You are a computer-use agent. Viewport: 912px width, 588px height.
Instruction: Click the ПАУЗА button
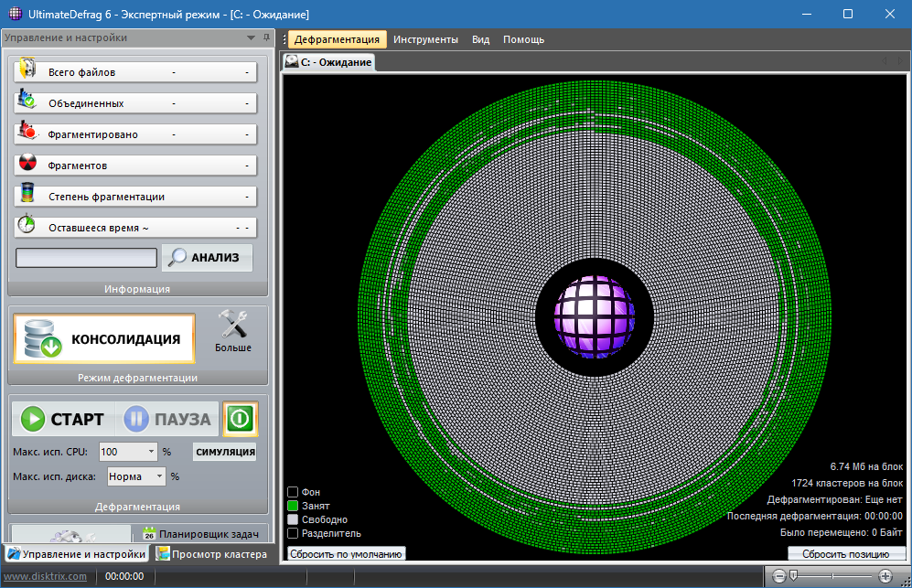point(167,420)
